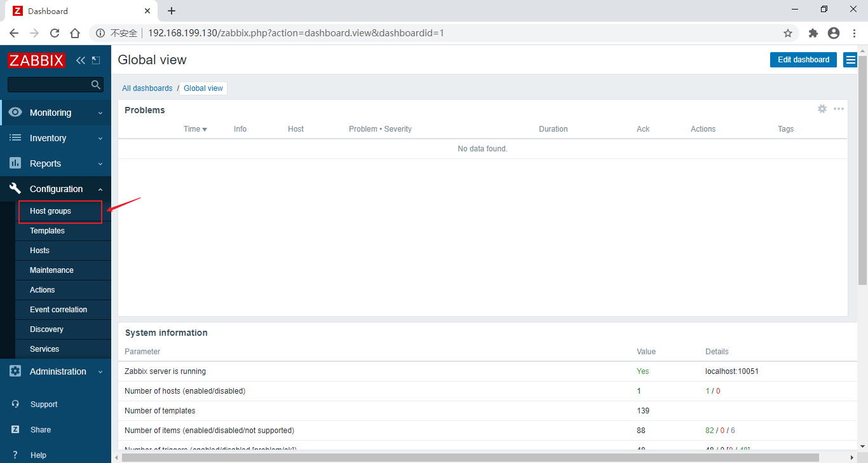868x463 pixels.
Task: Collapse sidebar with double chevron icon
Action: click(x=80, y=60)
